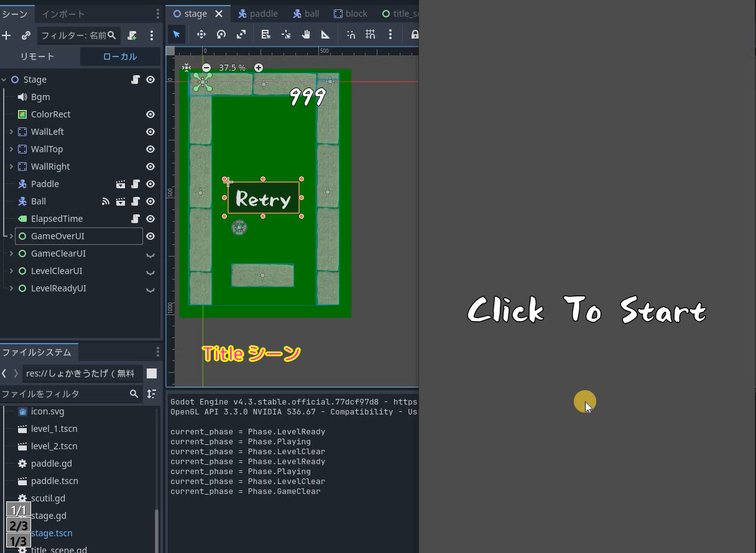Activate the Rotate mode tool
The width and height of the screenshot is (756, 553).
pos(221,34)
